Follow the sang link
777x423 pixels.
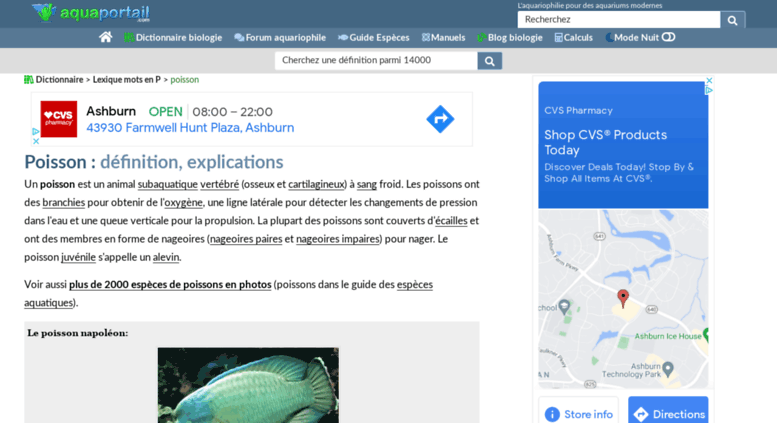(x=367, y=184)
